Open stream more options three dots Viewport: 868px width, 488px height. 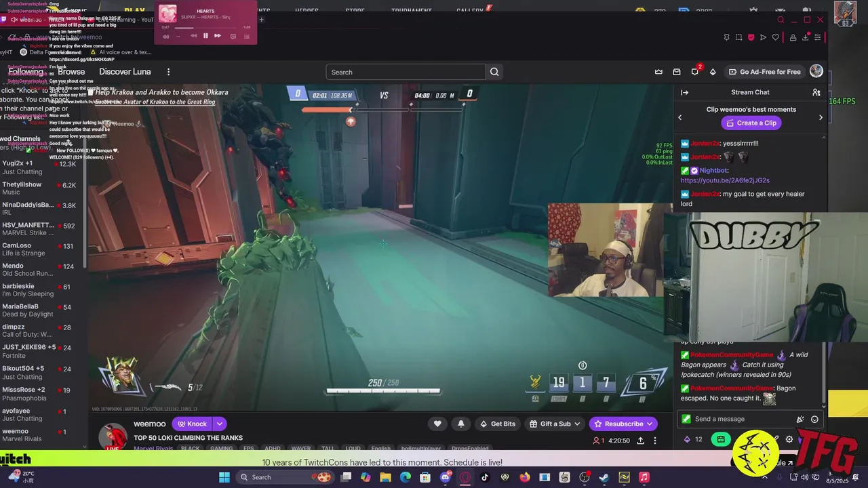[x=655, y=441]
